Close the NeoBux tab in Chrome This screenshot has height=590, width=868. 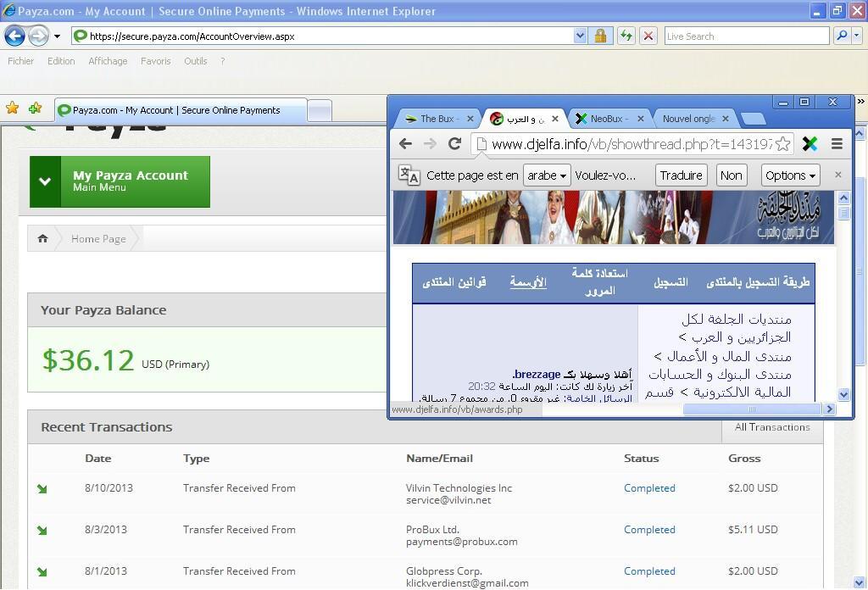click(x=641, y=119)
